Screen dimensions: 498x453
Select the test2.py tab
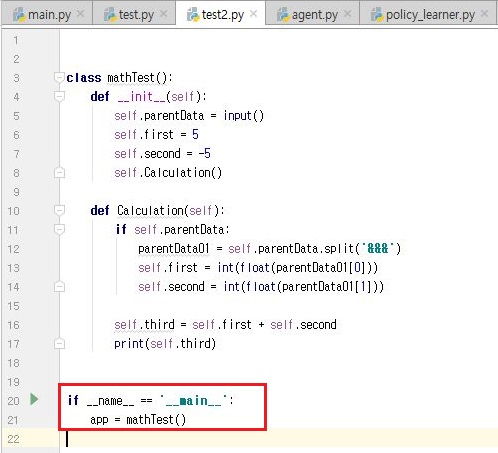pyautogui.click(x=221, y=14)
